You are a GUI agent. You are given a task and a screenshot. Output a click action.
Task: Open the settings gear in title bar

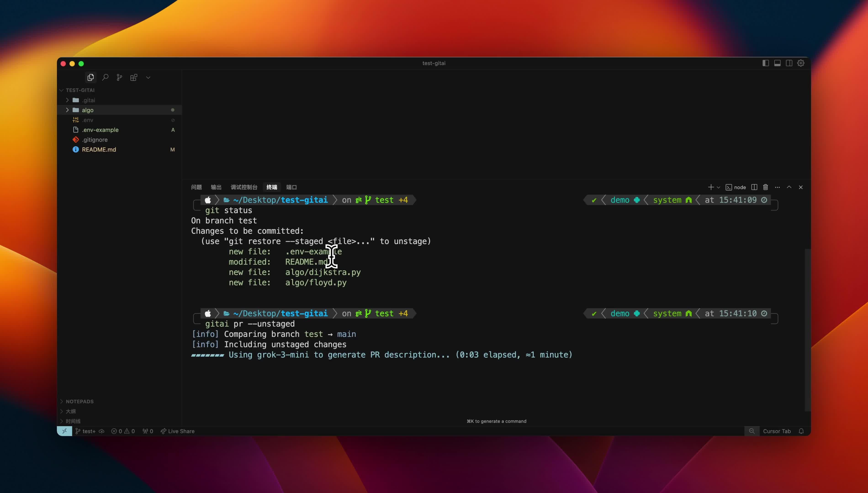point(801,63)
